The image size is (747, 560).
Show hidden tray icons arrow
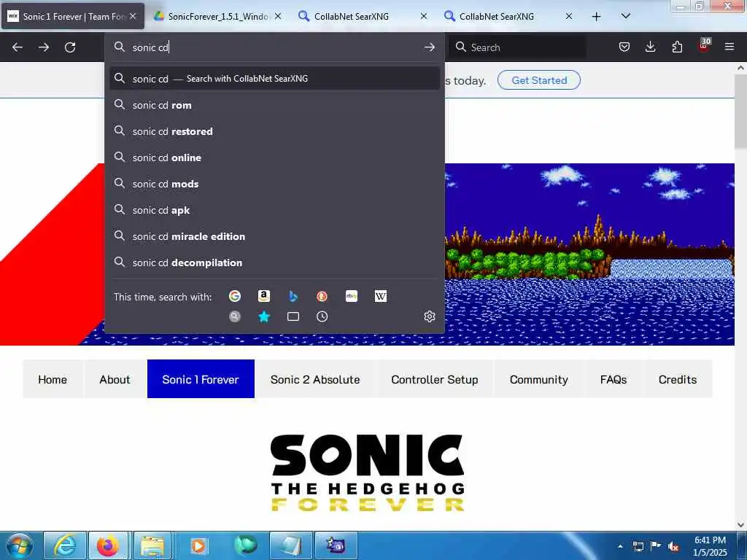click(620, 546)
